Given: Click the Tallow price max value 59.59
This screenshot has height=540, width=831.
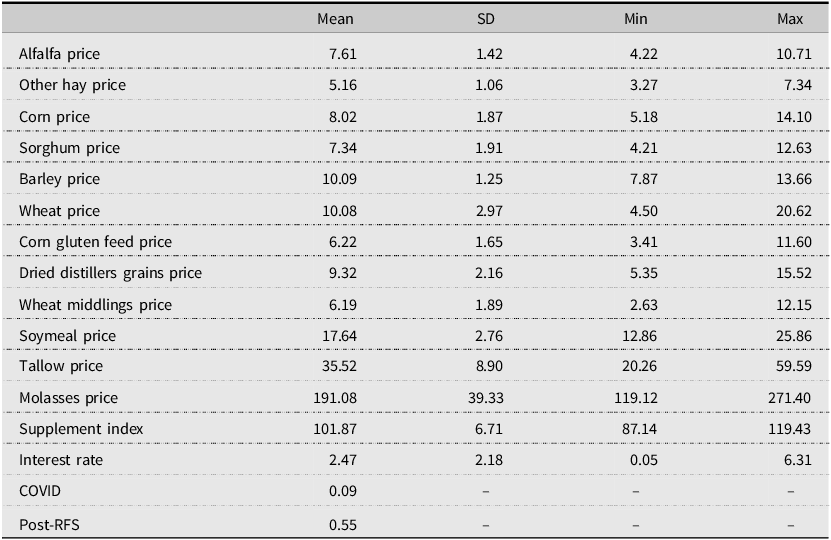Looking at the screenshot, I should (x=786, y=367).
